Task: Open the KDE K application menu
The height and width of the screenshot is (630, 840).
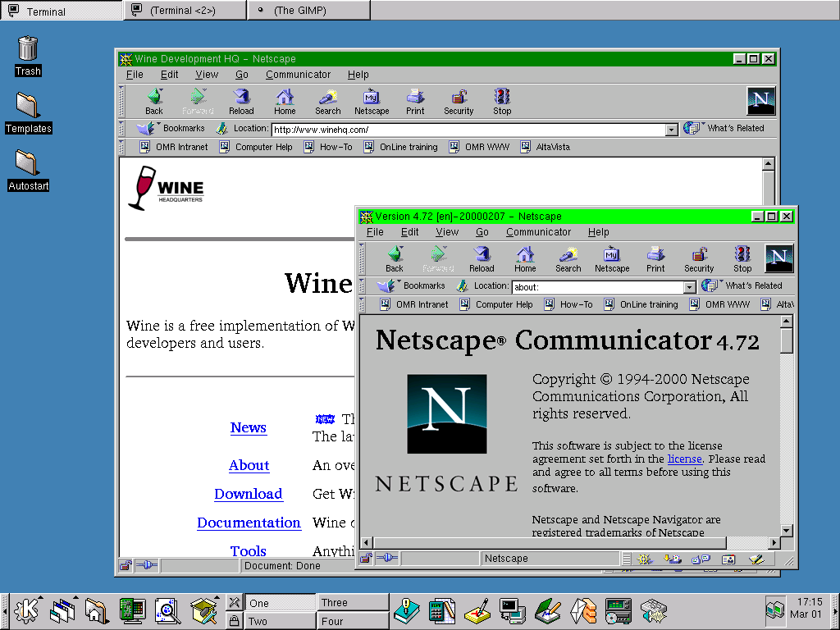Action: click(x=28, y=610)
